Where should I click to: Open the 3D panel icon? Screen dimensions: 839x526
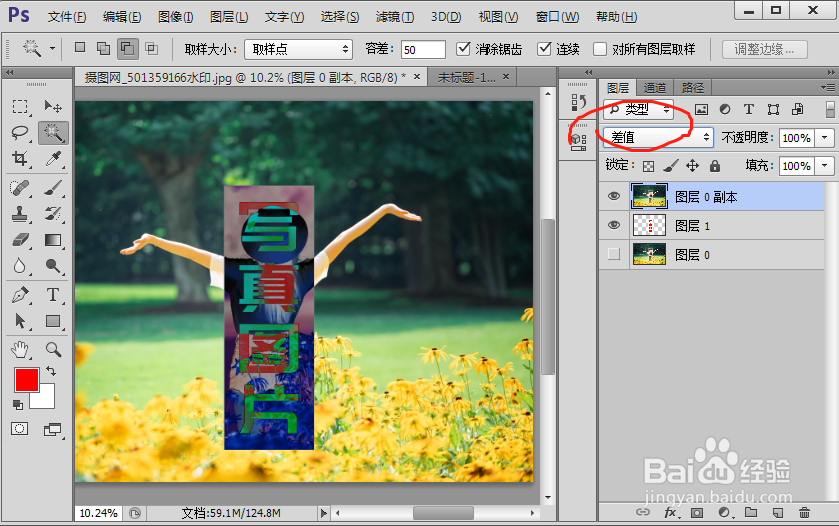[578, 142]
